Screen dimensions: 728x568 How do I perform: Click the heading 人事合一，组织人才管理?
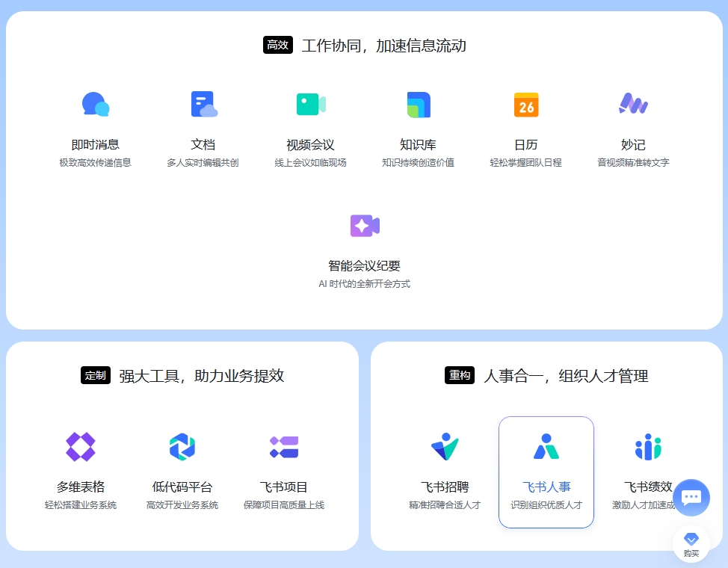566,376
